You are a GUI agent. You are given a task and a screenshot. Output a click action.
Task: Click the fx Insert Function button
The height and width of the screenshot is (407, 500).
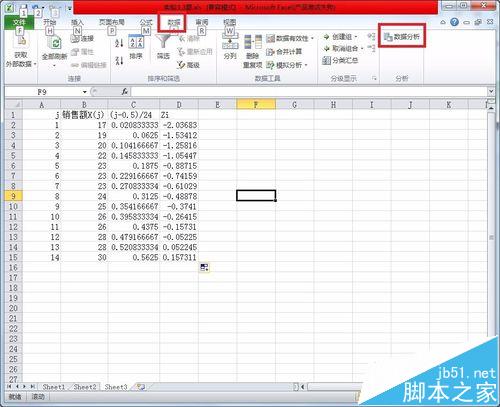pyautogui.click(x=125, y=92)
